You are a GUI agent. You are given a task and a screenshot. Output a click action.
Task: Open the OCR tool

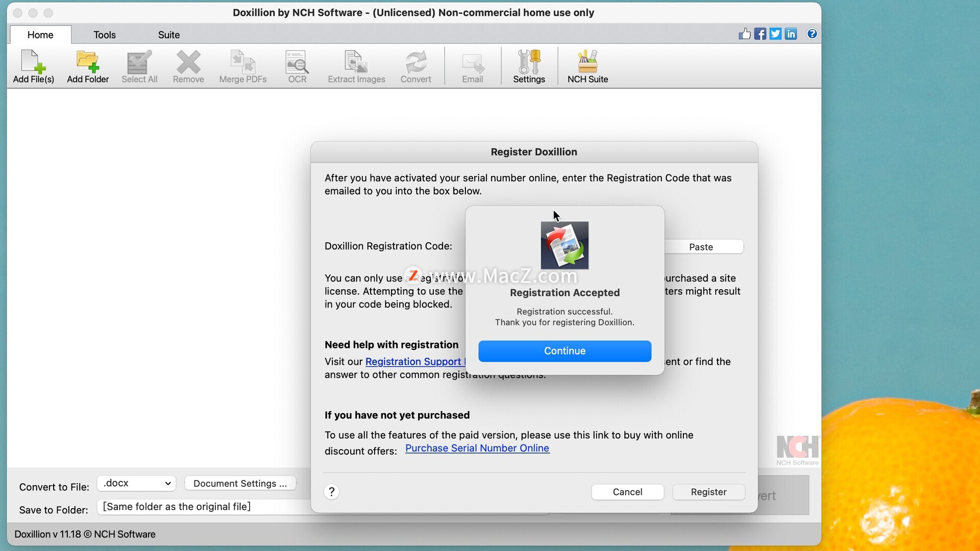[297, 66]
